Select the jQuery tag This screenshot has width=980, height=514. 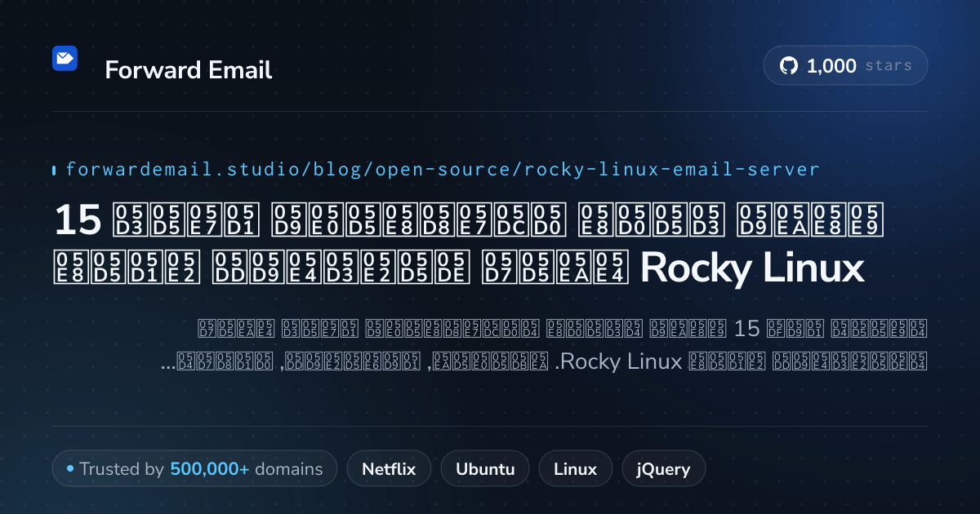[663, 469]
